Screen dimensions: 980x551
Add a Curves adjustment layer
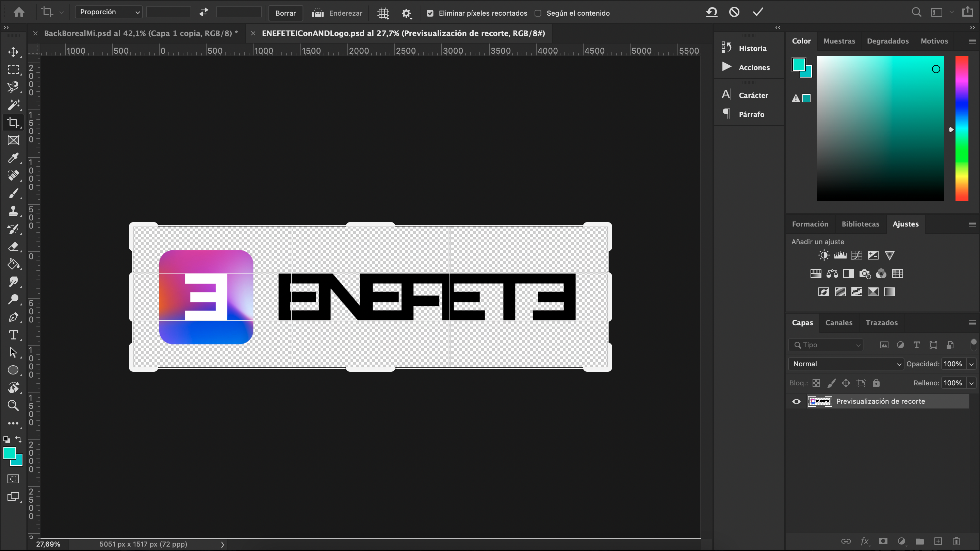(857, 255)
